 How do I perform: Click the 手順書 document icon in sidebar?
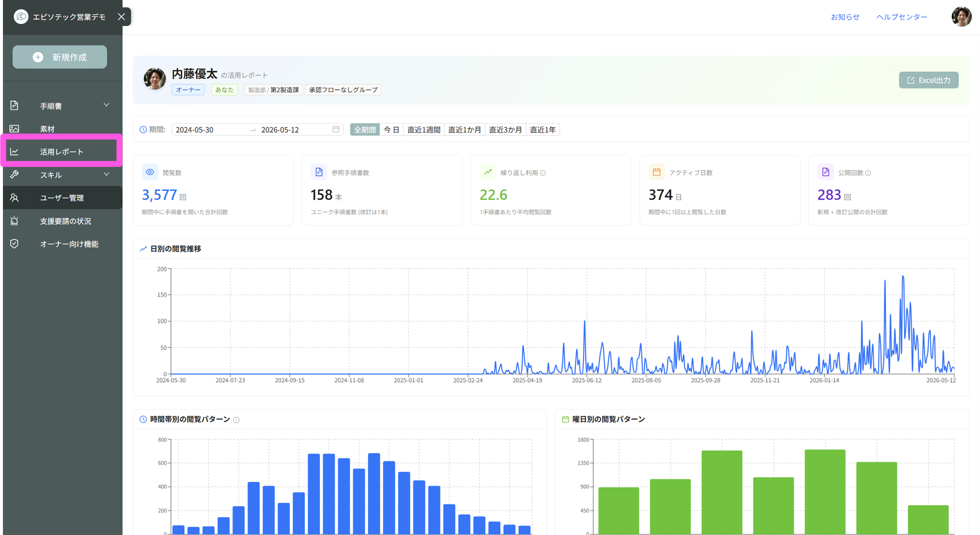14,106
